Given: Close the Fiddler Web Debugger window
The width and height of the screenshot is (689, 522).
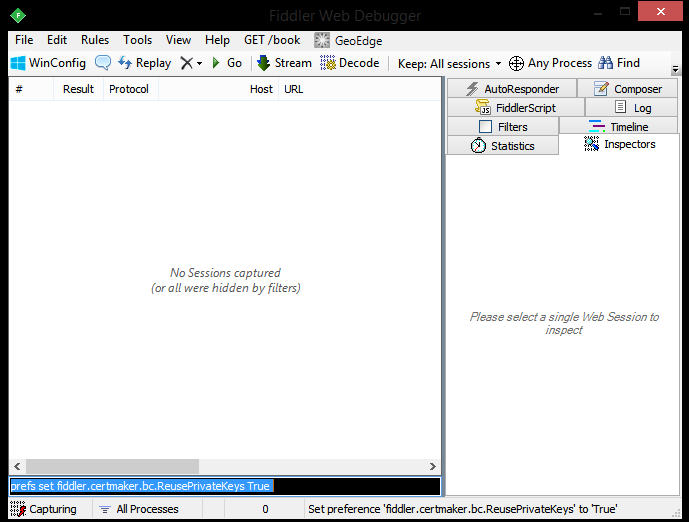Looking at the screenshot, I should tap(660, 11).
